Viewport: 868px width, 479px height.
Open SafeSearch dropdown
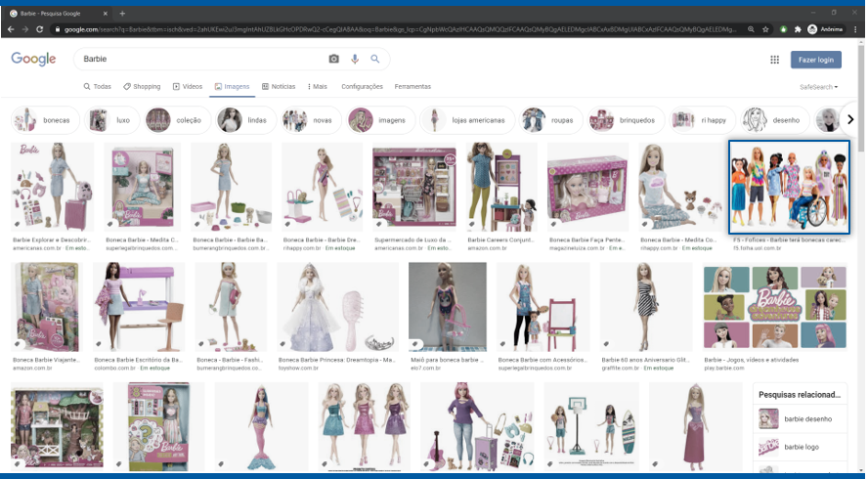click(x=818, y=87)
